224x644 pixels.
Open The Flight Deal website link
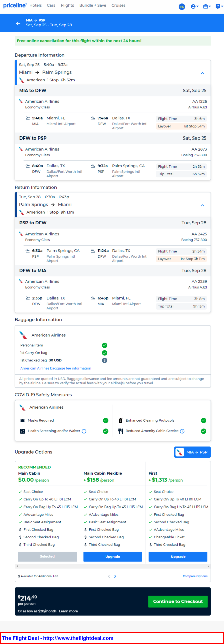pyautogui.click(x=58, y=638)
